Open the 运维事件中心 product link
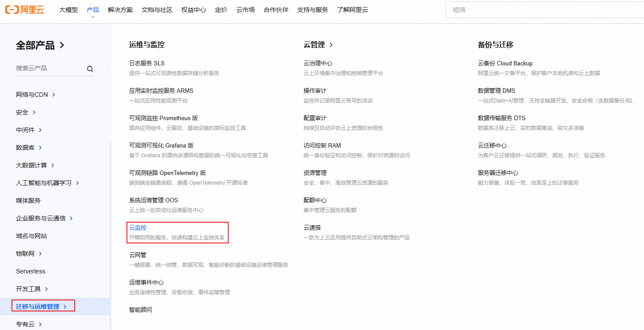This screenshot has width=644, height=330. 147,282
